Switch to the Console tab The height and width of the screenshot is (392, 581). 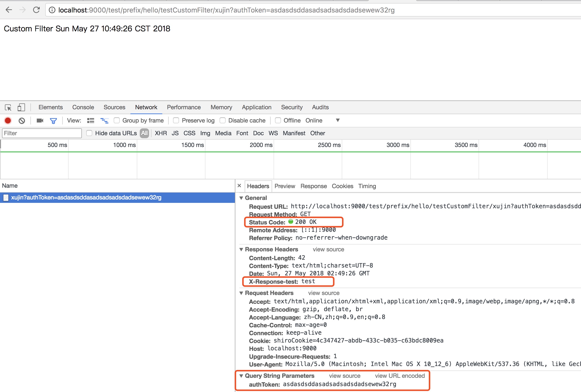pos(83,107)
